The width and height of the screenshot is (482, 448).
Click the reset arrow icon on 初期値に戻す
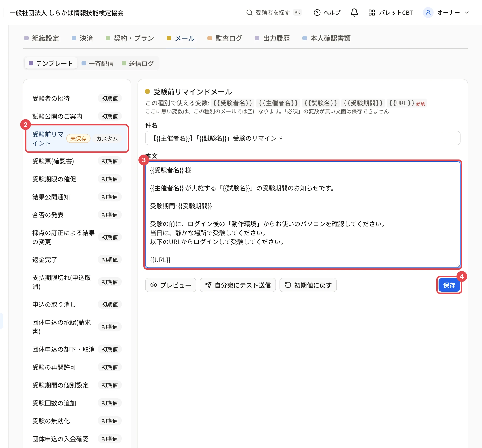pyautogui.click(x=288, y=285)
